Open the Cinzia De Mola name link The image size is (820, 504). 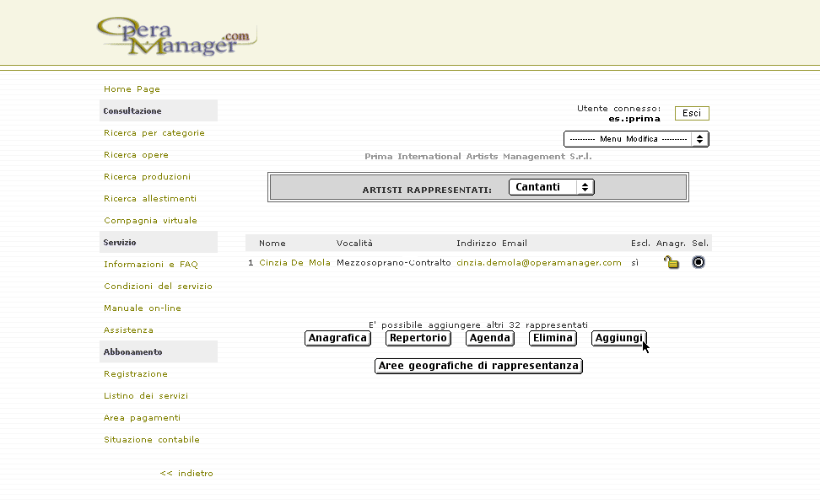click(x=294, y=263)
